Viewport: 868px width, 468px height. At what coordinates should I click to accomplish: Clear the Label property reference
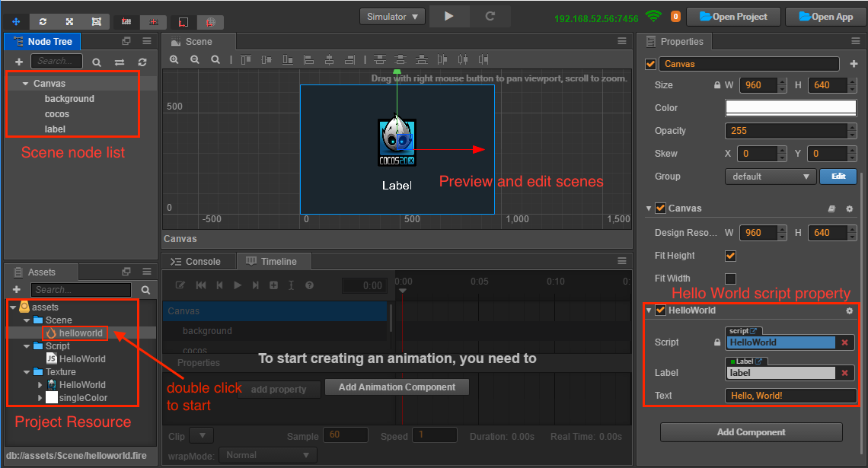pos(844,373)
